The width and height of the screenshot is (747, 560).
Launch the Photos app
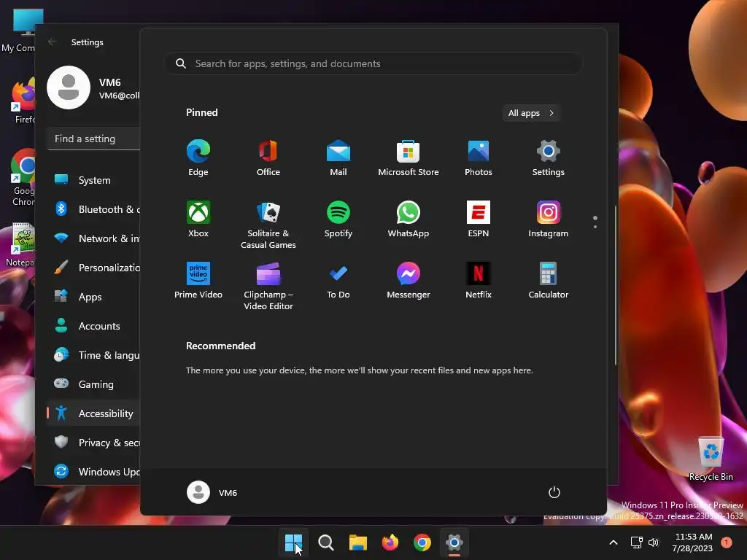point(479,158)
